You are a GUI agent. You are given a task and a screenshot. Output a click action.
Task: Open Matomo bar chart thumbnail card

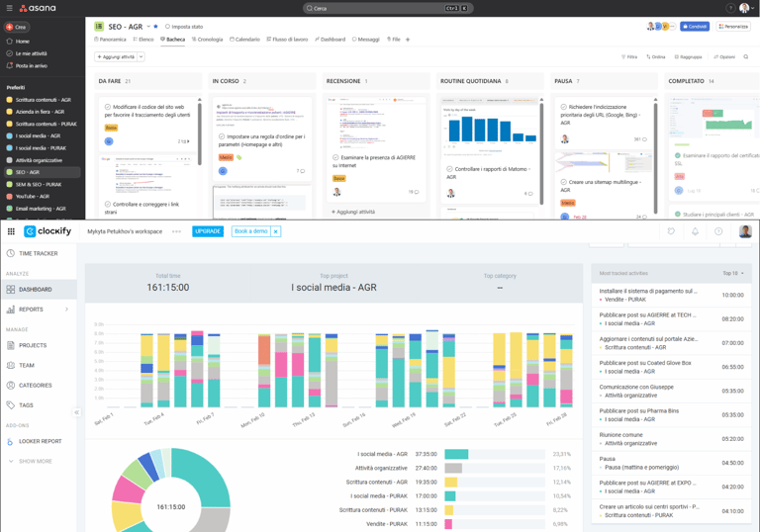pyautogui.click(x=490, y=127)
